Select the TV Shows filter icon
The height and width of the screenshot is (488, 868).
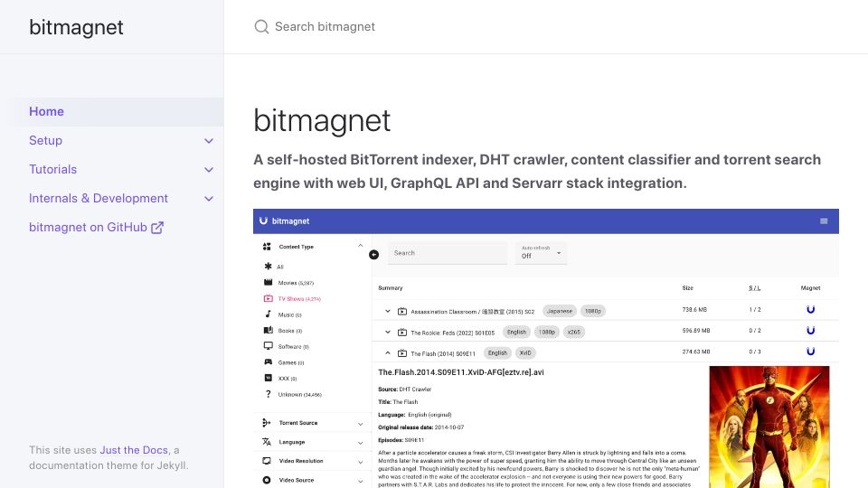click(x=268, y=298)
